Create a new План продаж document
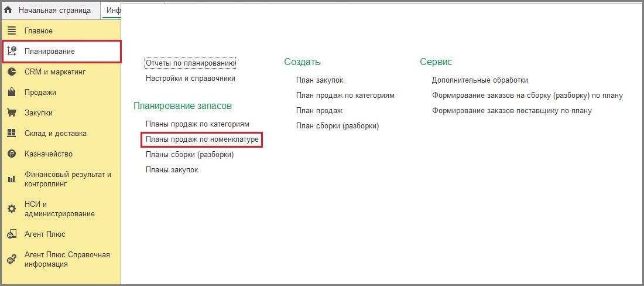The height and width of the screenshot is (286, 644). click(319, 111)
